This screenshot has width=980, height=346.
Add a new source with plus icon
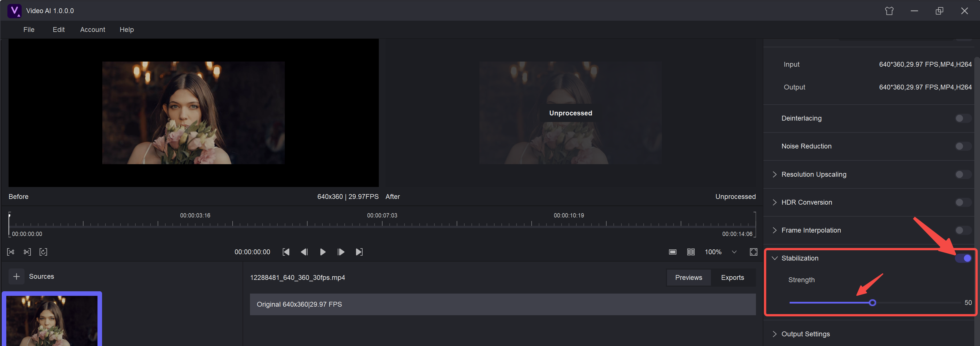pyautogui.click(x=16, y=276)
